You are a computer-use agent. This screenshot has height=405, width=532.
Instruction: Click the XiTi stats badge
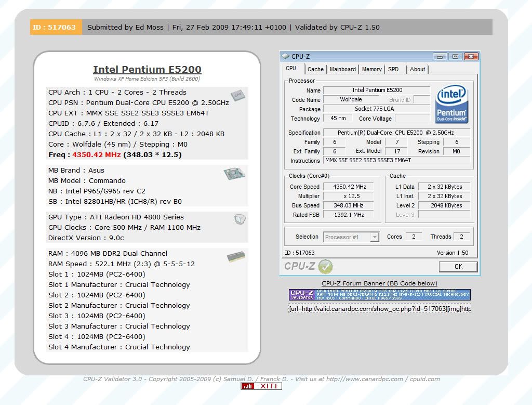coord(261,386)
